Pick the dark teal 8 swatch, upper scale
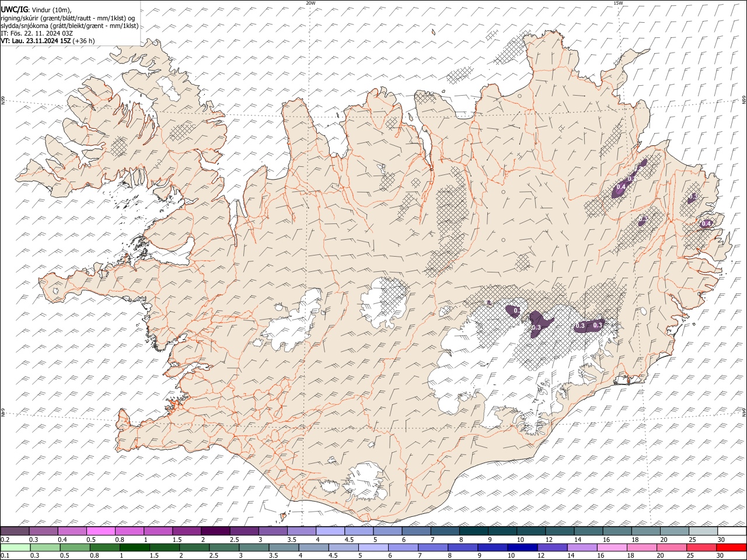The image size is (747, 560). click(474, 531)
